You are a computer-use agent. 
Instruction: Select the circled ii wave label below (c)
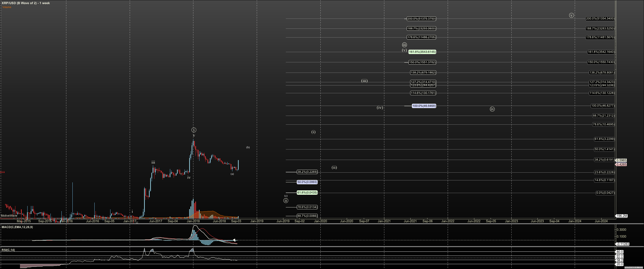pos(286,201)
